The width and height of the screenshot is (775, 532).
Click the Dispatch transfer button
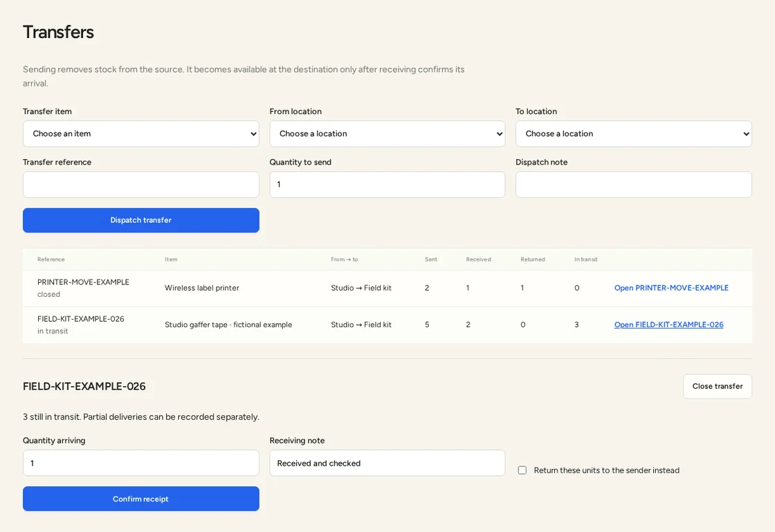click(x=141, y=220)
